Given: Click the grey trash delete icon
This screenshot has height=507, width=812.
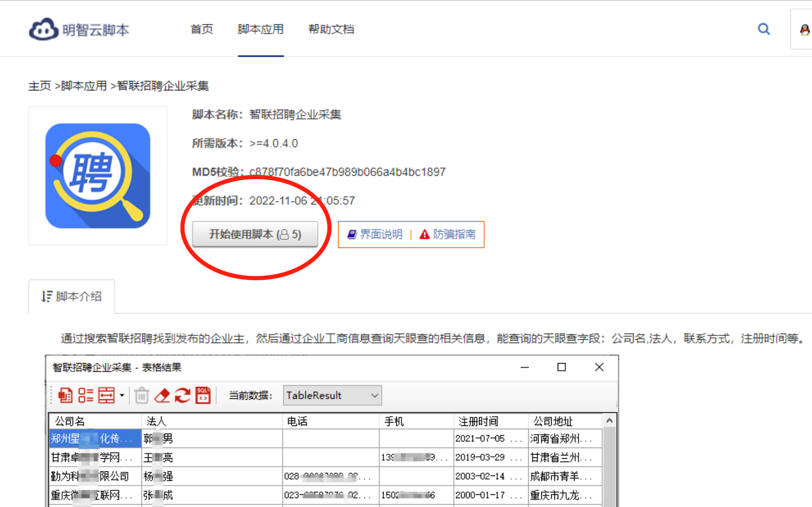Looking at the screenshot, I should (x=141, y=395).
